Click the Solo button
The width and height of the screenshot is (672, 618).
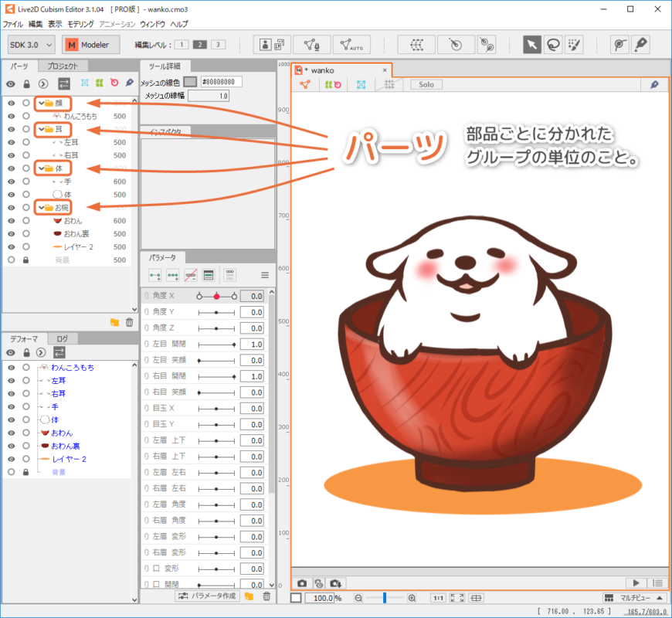click(426, 84)
